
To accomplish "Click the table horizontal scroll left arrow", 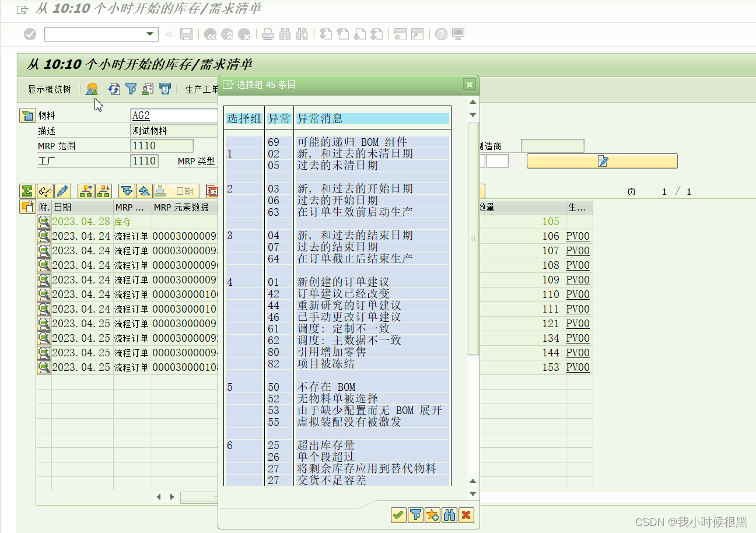I will click(x=159, y=497).
